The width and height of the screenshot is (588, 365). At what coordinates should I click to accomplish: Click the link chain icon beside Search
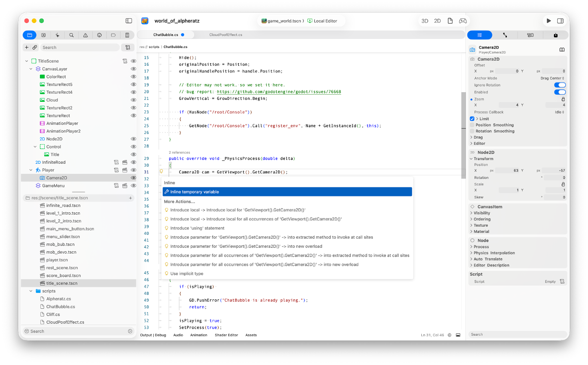click(x=35, y=48)
